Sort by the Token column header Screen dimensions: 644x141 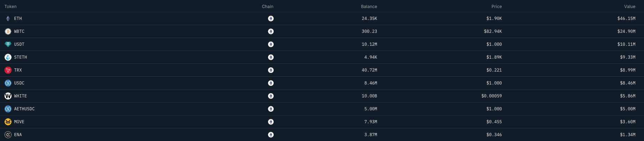click(10, 7)
